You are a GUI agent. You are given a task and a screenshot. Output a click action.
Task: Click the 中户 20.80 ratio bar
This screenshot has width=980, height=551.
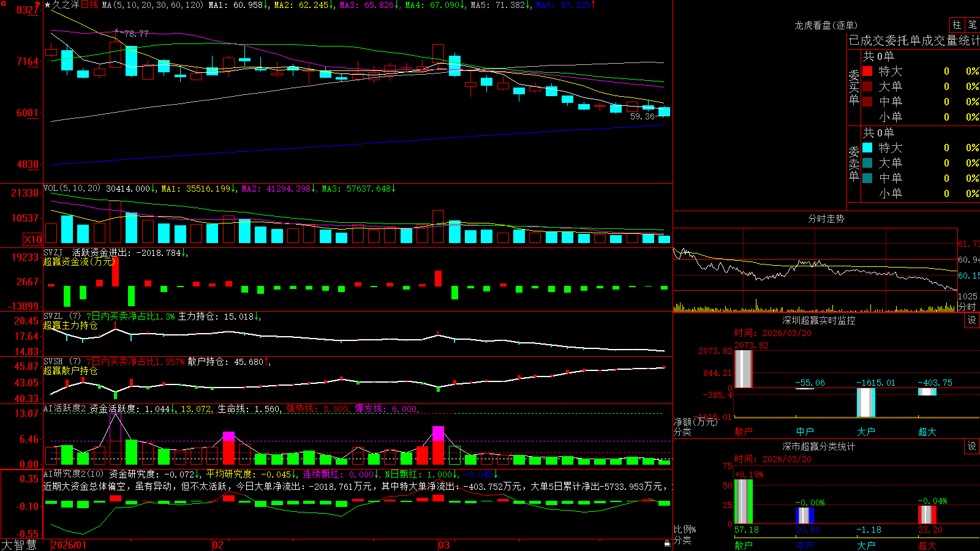point(804,515)
